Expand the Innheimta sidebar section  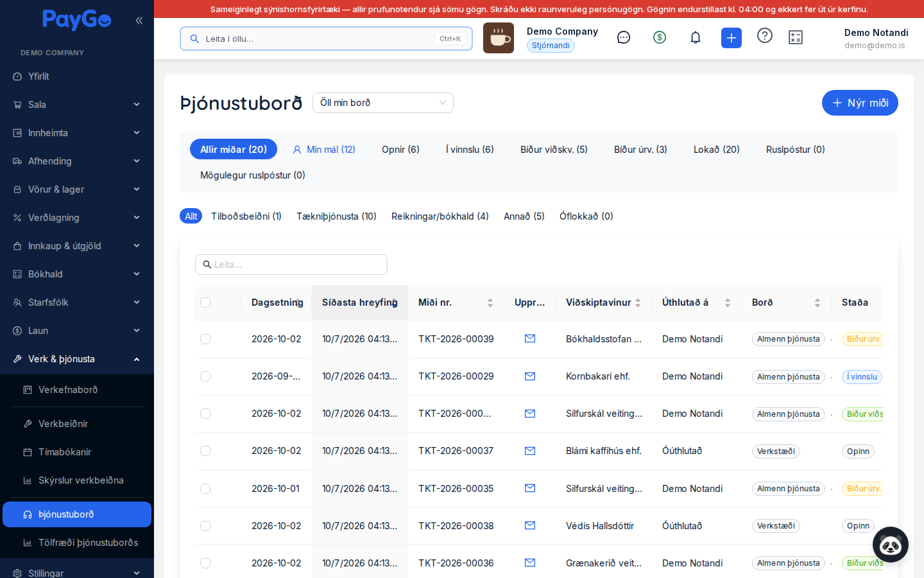point(77,133)
